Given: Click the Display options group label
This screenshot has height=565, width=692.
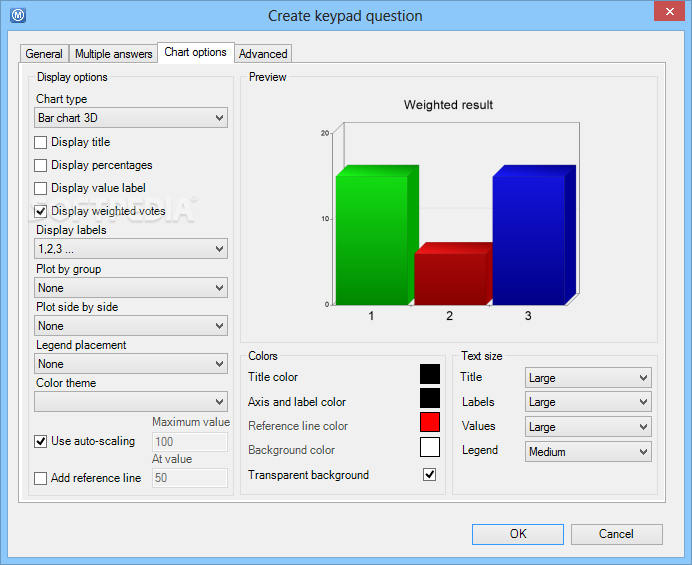Looking at the screenshot, I should (72, 77).
